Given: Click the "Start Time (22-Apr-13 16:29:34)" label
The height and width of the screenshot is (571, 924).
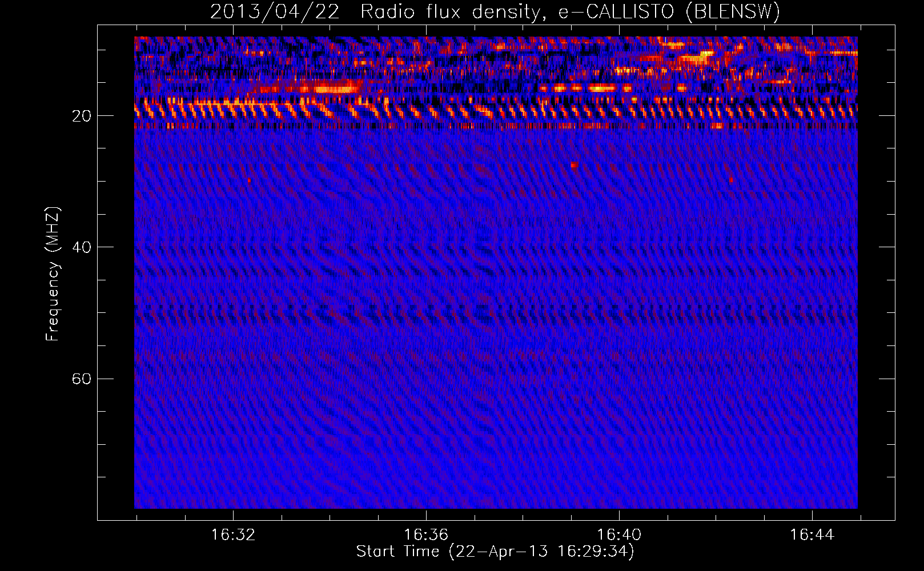Looking at the screenshot, I should tap(495, 552).
